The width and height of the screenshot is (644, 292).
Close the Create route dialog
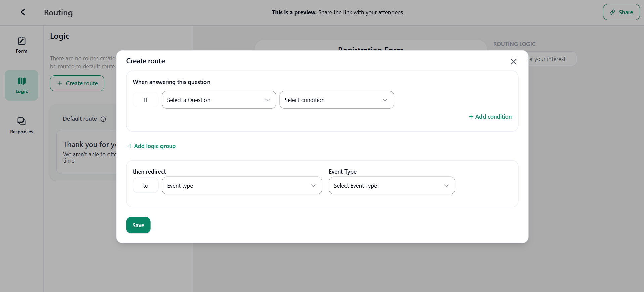(513, 62)
